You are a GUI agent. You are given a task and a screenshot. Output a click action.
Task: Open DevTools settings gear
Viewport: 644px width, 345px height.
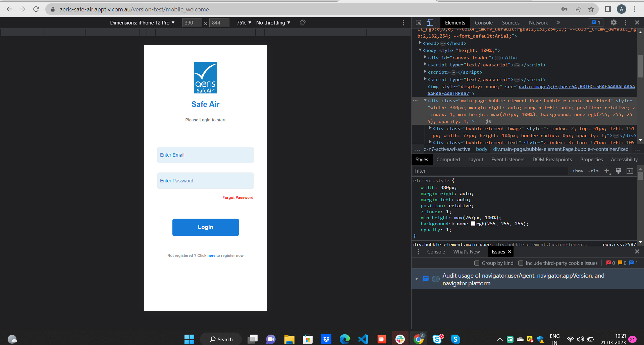[x=613, y=22]
